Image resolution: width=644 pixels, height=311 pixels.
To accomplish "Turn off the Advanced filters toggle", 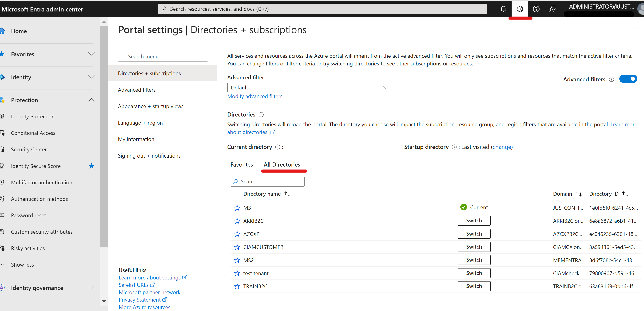I will [628, 79].
